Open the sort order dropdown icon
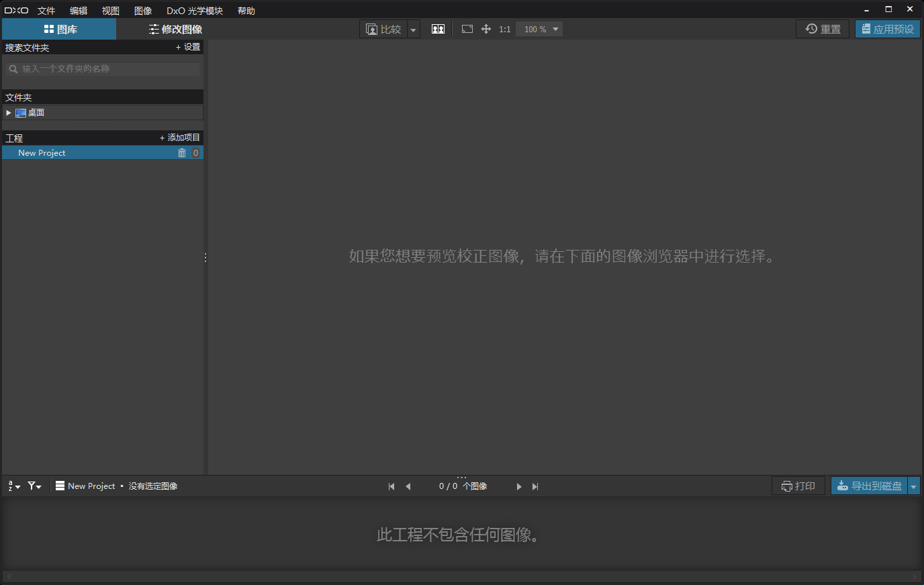The width and height of the screenshot is (924, 585). click(x=13, y=486)
